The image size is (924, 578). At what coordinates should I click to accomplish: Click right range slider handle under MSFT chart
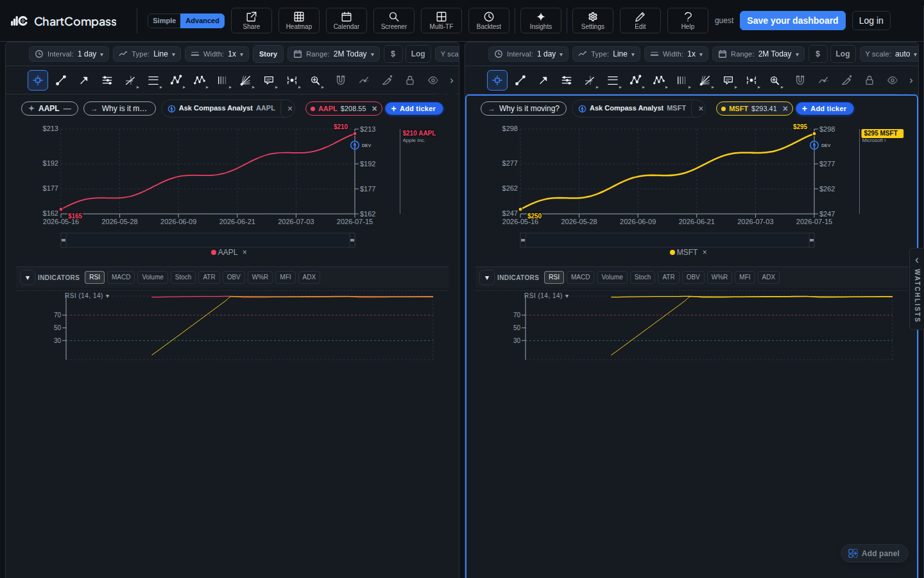(812, 240)
